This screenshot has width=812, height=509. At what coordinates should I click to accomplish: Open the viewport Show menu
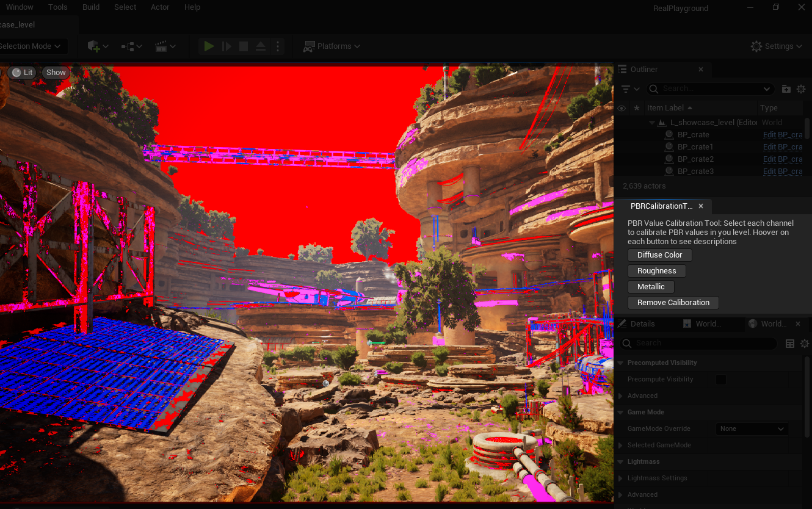tap(56, 73)
